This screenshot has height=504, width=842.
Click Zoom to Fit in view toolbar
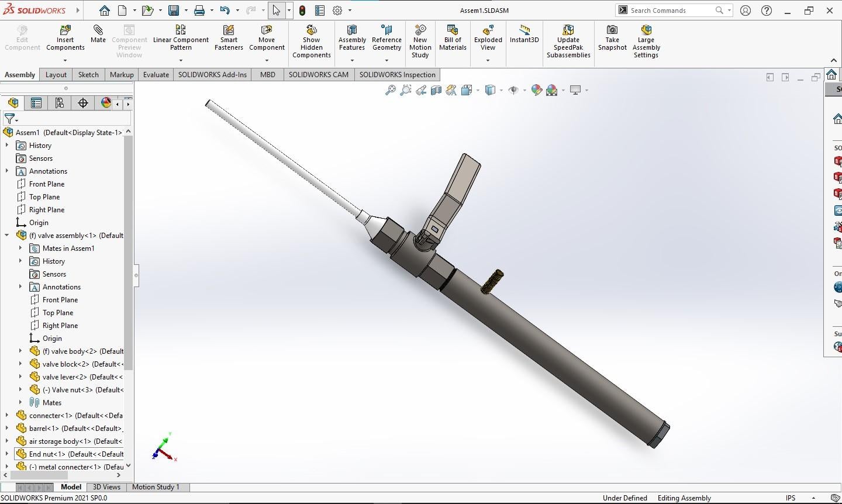(390, 90)
